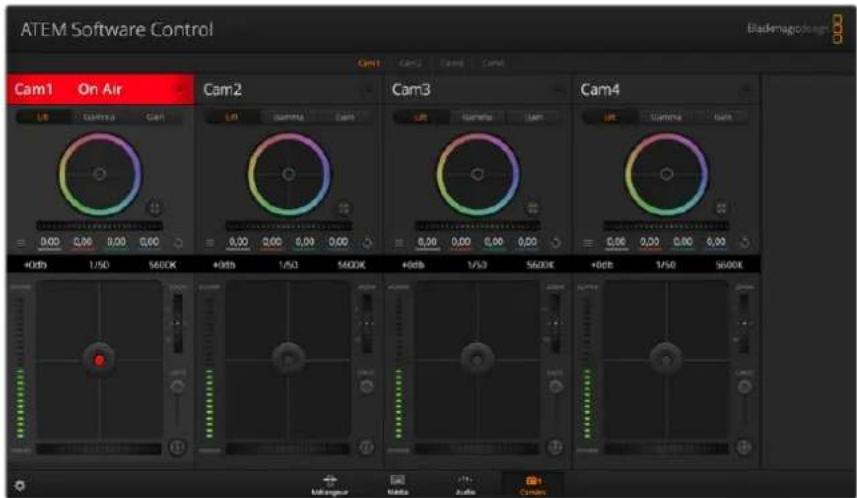Click the Cam4 5600K white balance setting
Viewport: 857px width, 498px height.
(729, 265)
